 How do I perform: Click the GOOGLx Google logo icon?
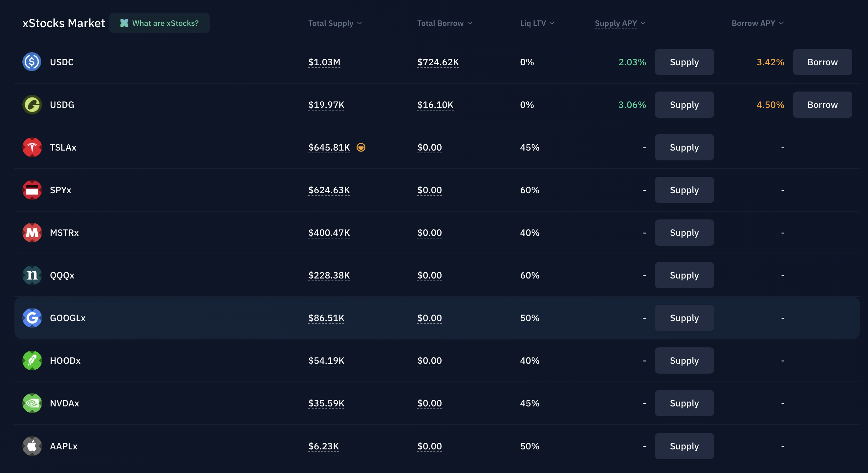[32, 318]
